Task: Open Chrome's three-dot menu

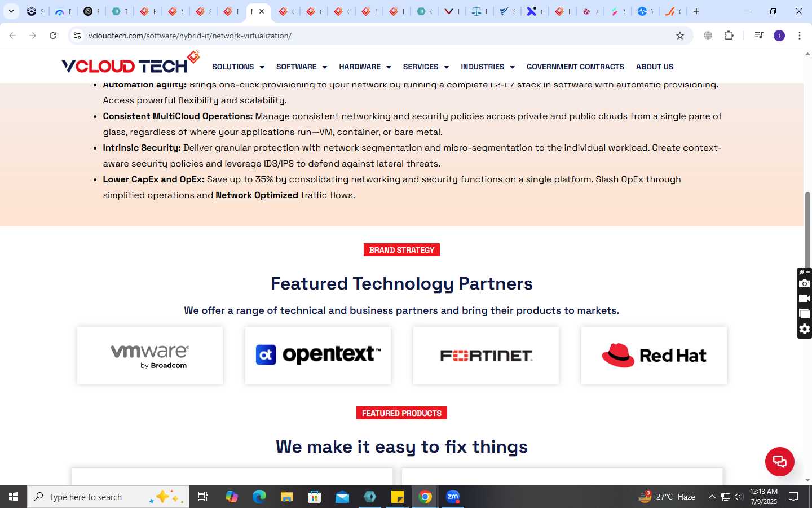Action: pos(799,36)
